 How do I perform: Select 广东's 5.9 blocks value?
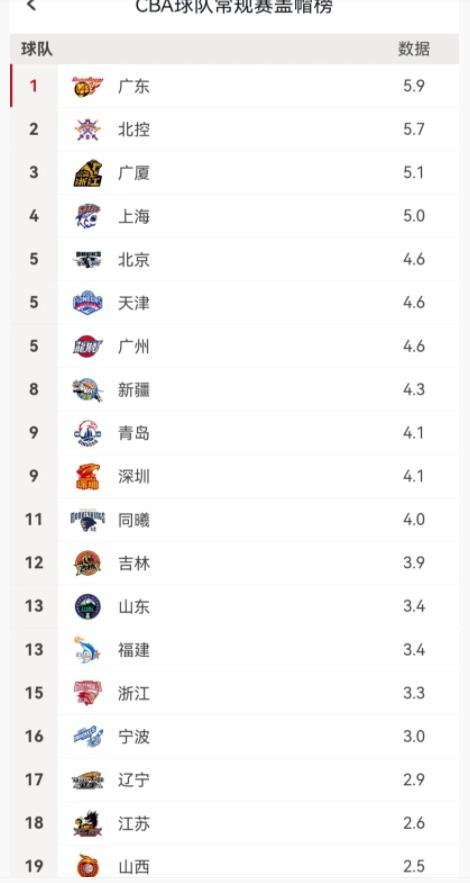pyautogui.click(x=414, y=86)
